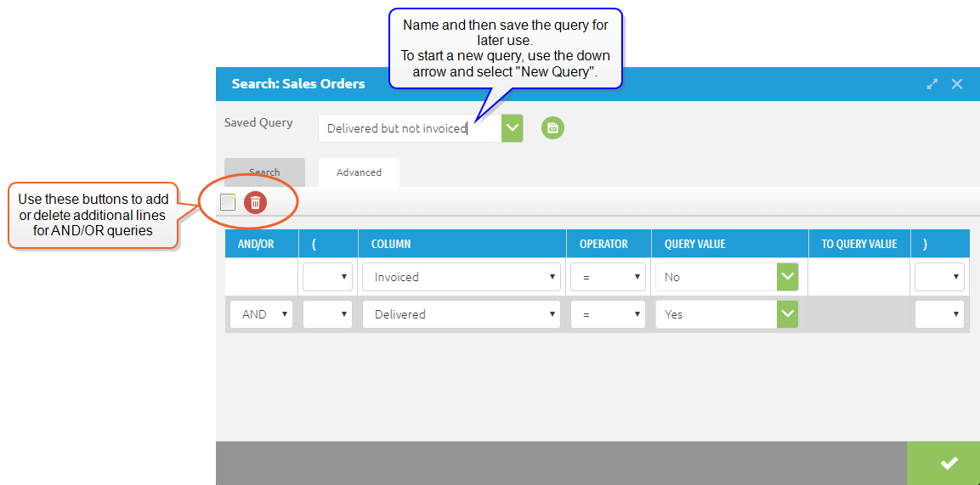
Task: Open query value dropdown showing No
Action: pos(787,277)
